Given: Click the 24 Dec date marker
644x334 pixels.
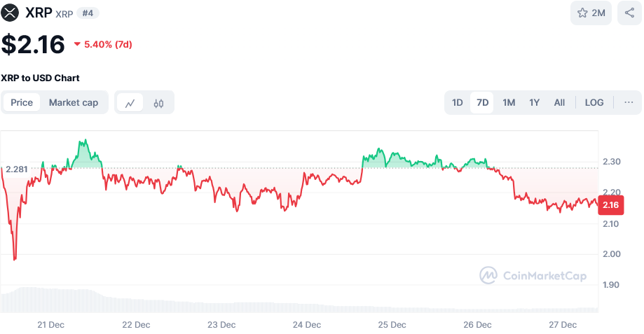Looking at the screenshot, I should coord(307,325).
